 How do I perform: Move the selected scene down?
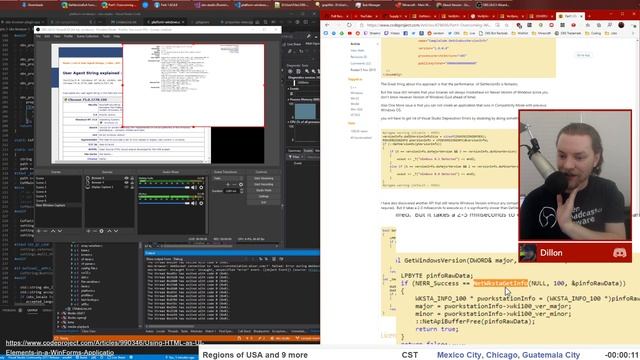click(60, 231)
